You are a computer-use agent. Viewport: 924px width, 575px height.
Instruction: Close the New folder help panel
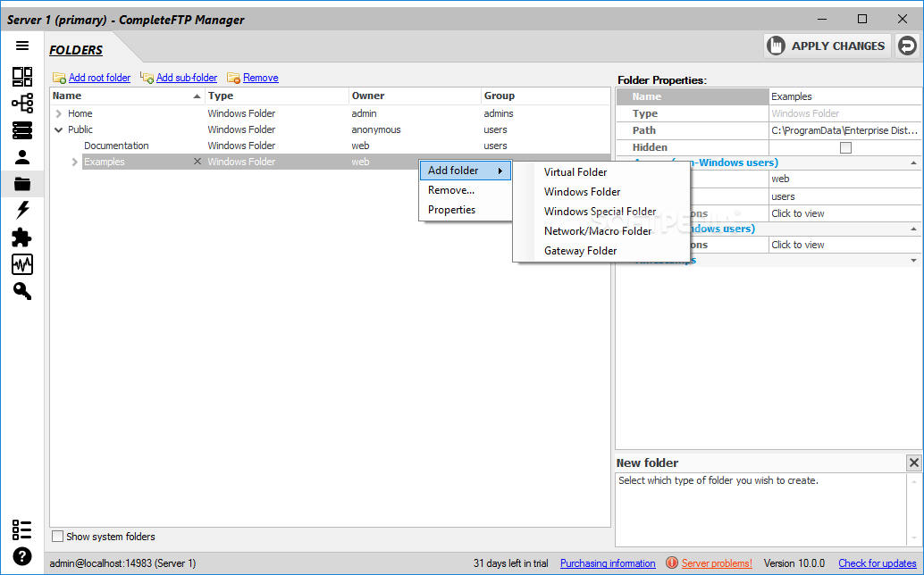point(913,462)
